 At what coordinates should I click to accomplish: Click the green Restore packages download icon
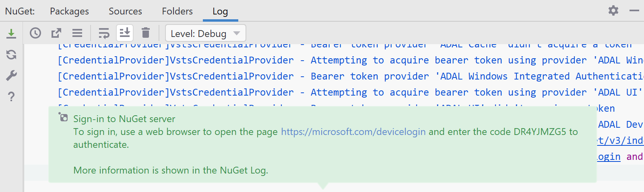(11, 34)
